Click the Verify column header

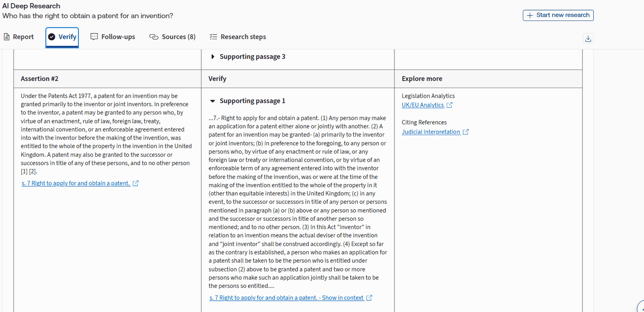(217, 79)
